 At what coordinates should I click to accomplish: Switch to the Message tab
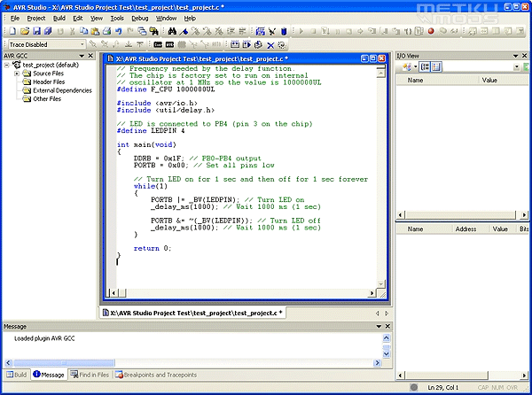[49, 375]
